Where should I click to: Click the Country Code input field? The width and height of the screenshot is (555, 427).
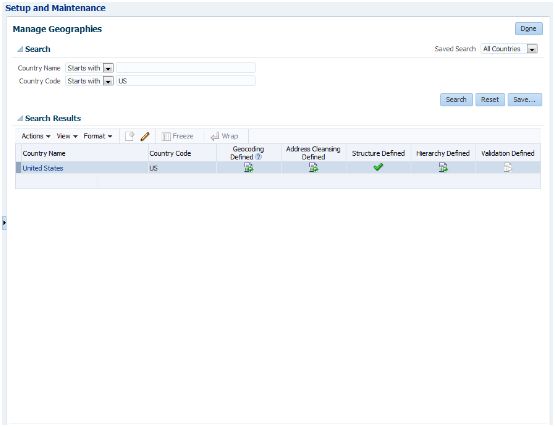(186, 81)
